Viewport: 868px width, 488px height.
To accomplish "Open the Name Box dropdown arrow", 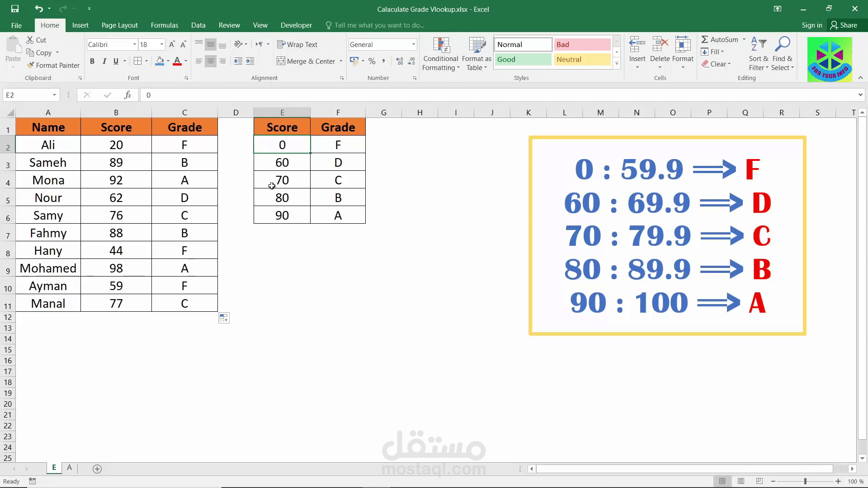I will click(54, 95).
